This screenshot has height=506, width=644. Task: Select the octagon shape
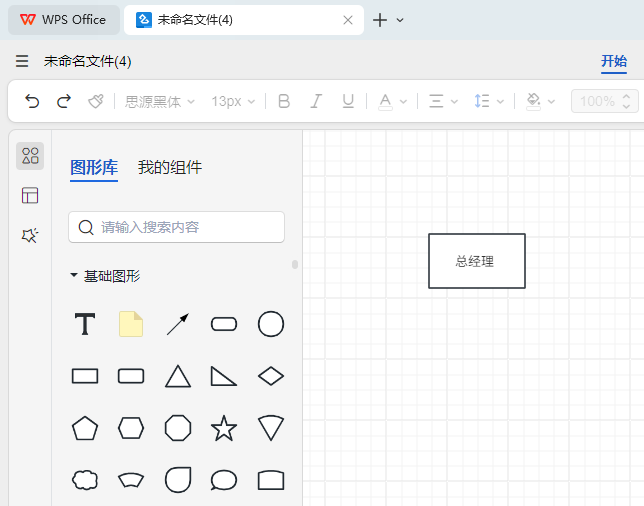click(x=178, y=428)
